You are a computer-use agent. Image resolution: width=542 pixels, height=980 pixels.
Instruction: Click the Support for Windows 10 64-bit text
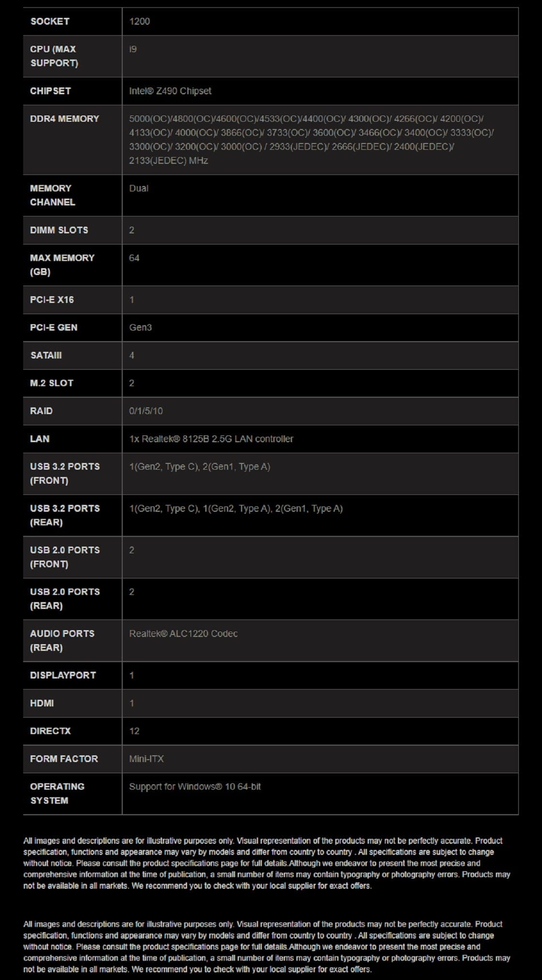pyautogui.click(x=195, y=787)
